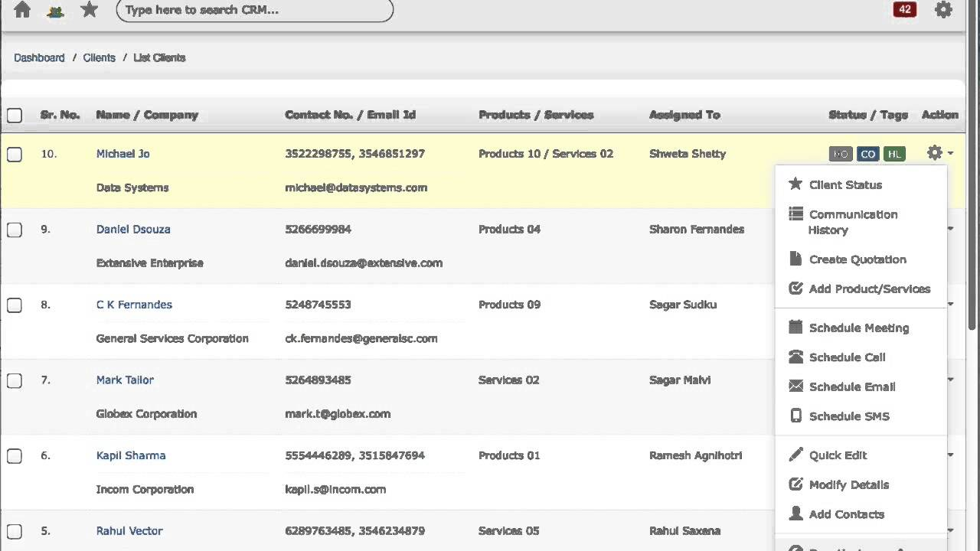This screenshot has width=980, height=551.
Task: Check the select-all checkbox in the header row
Action: 14,115
